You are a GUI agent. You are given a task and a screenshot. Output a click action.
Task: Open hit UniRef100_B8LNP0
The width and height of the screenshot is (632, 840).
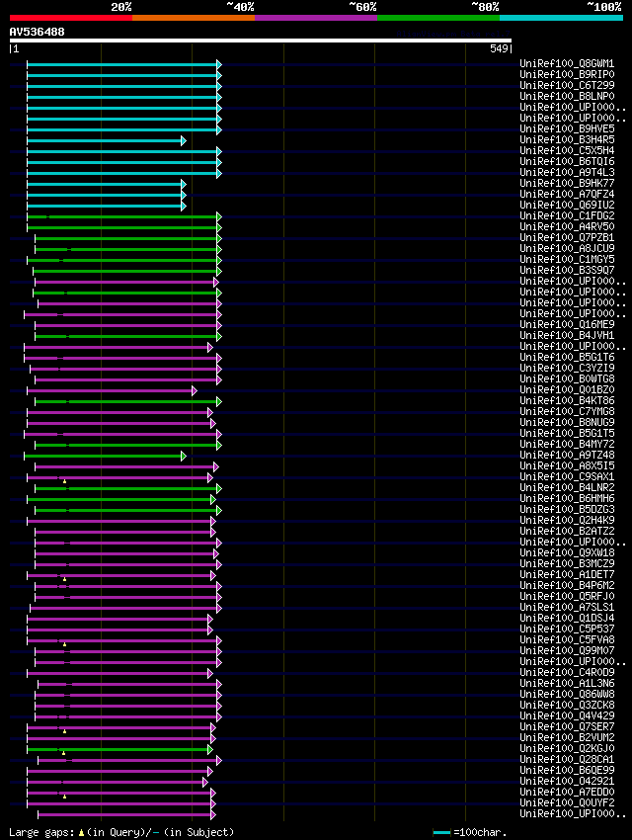click(x=567, y=97)
